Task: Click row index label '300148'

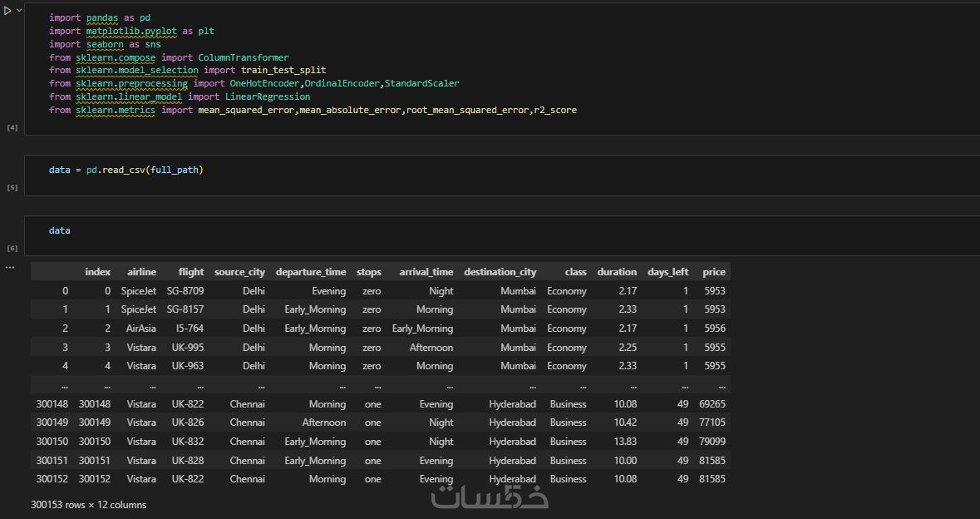Action: pos(52,404)
